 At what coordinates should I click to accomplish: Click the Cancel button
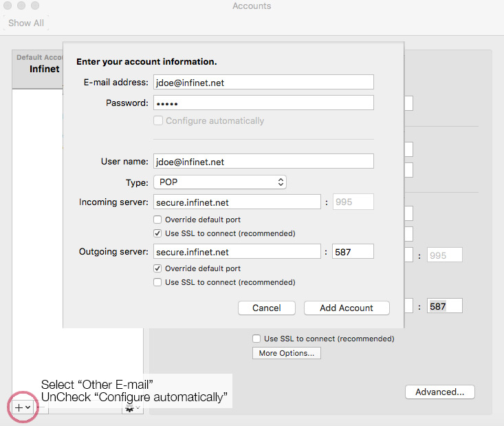pyautogui.click(x=267, y=308)
